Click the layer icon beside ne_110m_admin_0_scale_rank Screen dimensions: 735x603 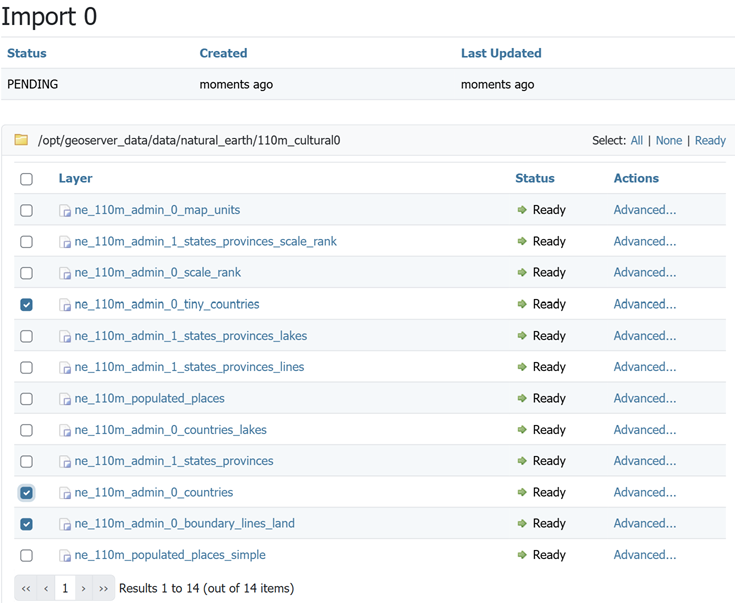(x=65, y=273)
